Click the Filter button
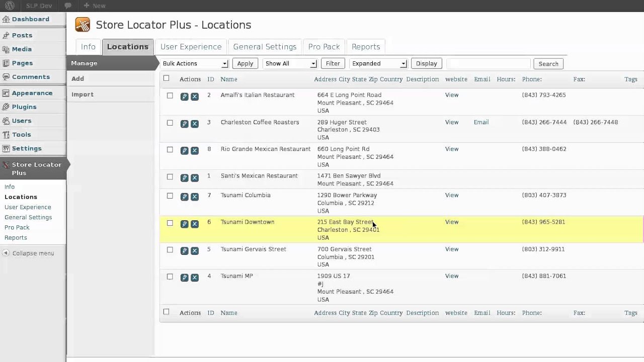Image resolution: width=644 pixels, height=362 pixels. pyautogui.click(x=333, y=63)
